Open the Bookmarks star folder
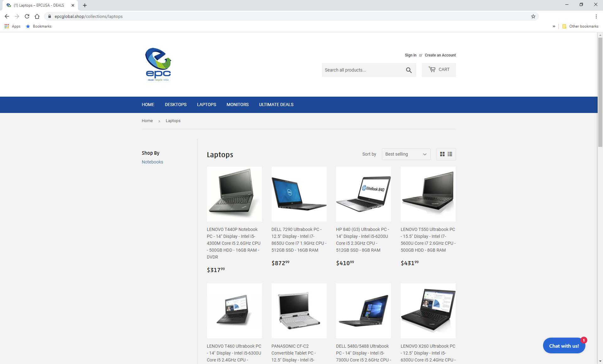Screen dimensions: 603x364 tap(39, 26)
